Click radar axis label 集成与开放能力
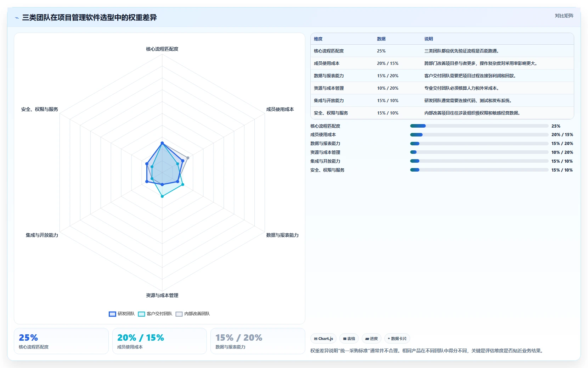The width and height of the screenshot is (588, 368). tap(42, 235)
